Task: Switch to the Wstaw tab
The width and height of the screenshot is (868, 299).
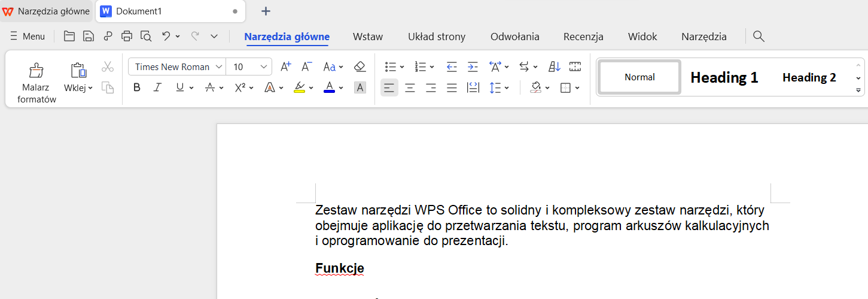Action: click(x=368, y=37)
